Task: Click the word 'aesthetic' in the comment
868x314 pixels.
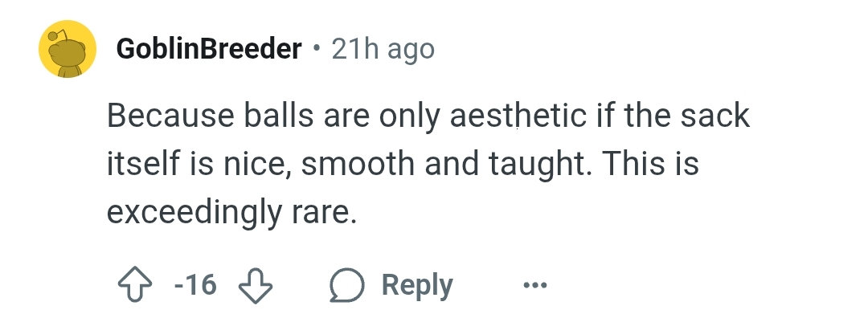Action: point(518,116)
